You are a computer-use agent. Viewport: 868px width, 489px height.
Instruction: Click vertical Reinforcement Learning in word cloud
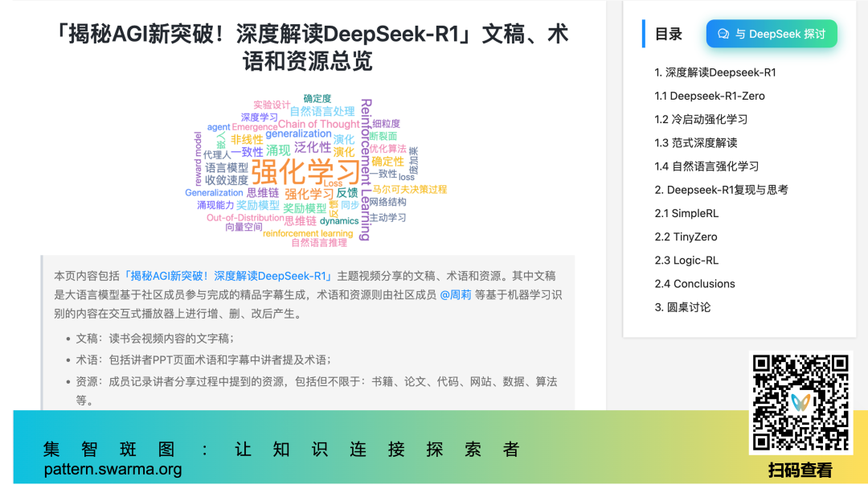pyautogui.click(x=366, y=170)
